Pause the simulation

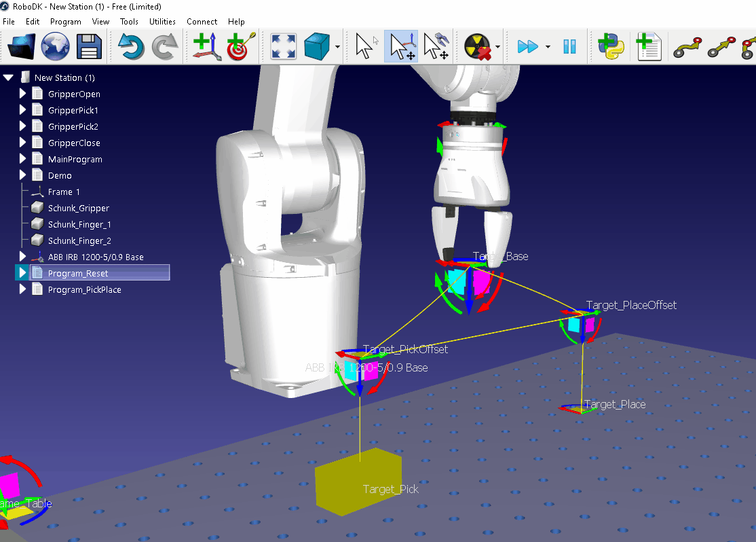(569, 46)
